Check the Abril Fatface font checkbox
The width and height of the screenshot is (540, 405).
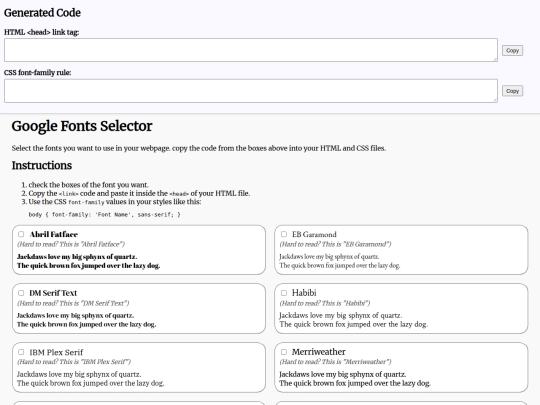pyautogui.click(x=21, y=234)
